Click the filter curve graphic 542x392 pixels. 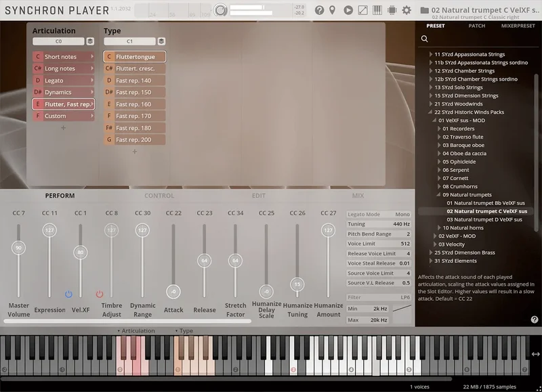coord(402,308)
